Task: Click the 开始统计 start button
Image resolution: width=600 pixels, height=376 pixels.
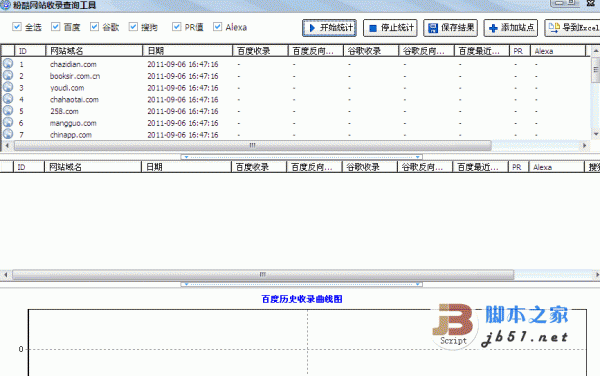Action: coord(329,28)
